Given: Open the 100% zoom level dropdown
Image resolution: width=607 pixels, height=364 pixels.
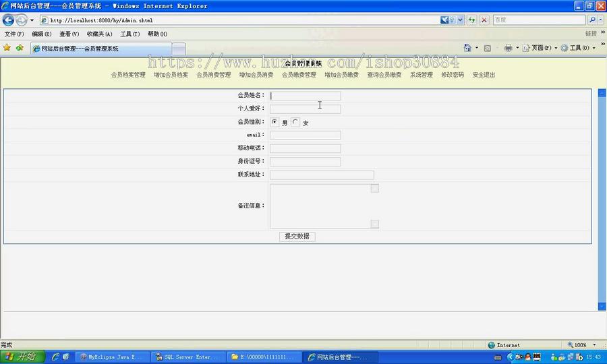Looking at the screenshot, I should [594, 344].
